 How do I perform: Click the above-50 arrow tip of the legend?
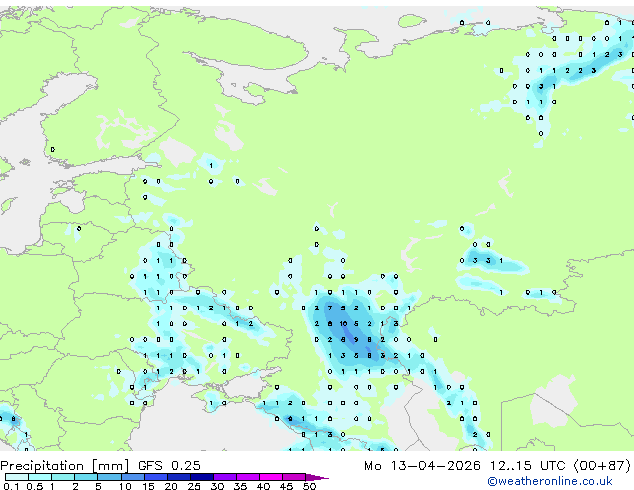317,477
